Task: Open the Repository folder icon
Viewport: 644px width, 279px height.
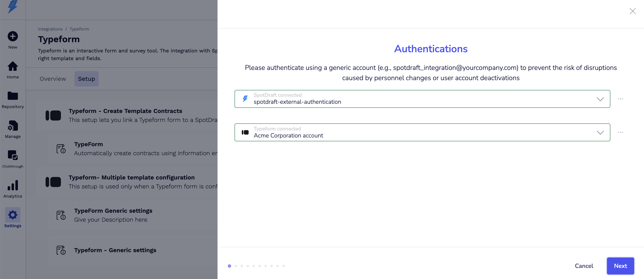Action: pyautogui.click(x=13, y=96)
